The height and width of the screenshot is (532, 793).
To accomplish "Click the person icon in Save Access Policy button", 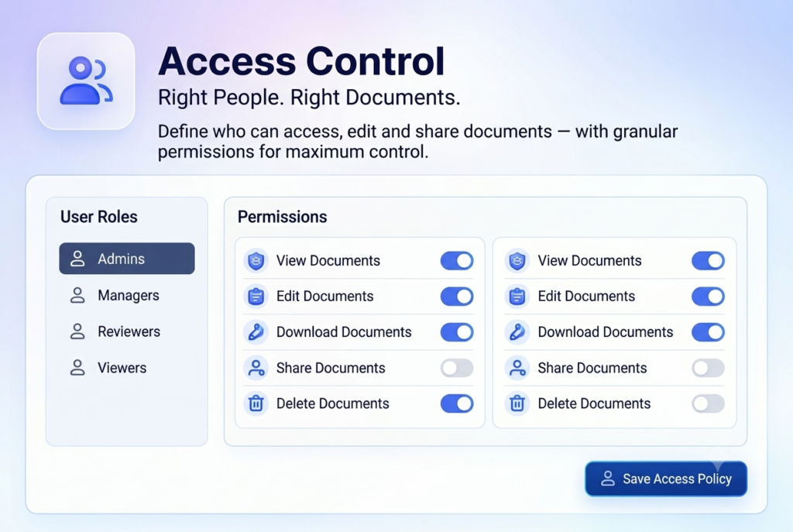I will coord(607,479).
